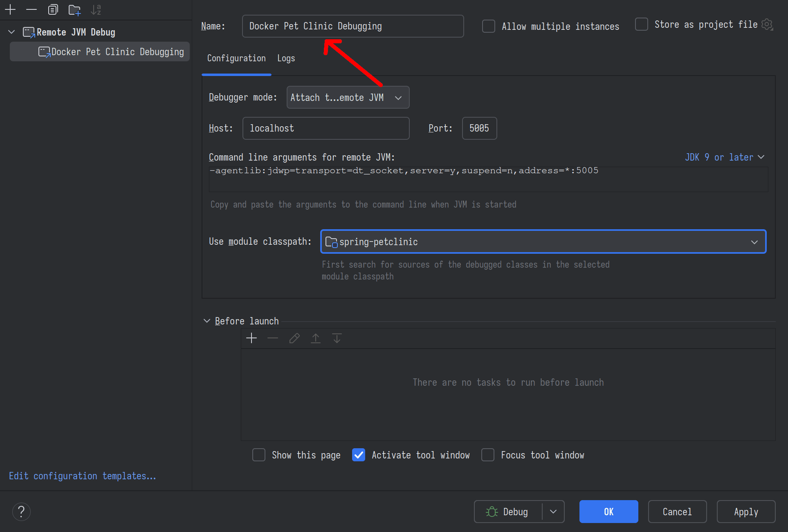Remove the selected configuration

(x=31, y=9)
